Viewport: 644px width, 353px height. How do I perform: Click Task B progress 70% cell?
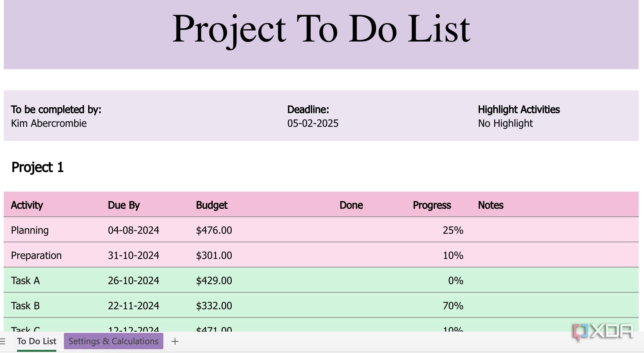tap(453, 306)
